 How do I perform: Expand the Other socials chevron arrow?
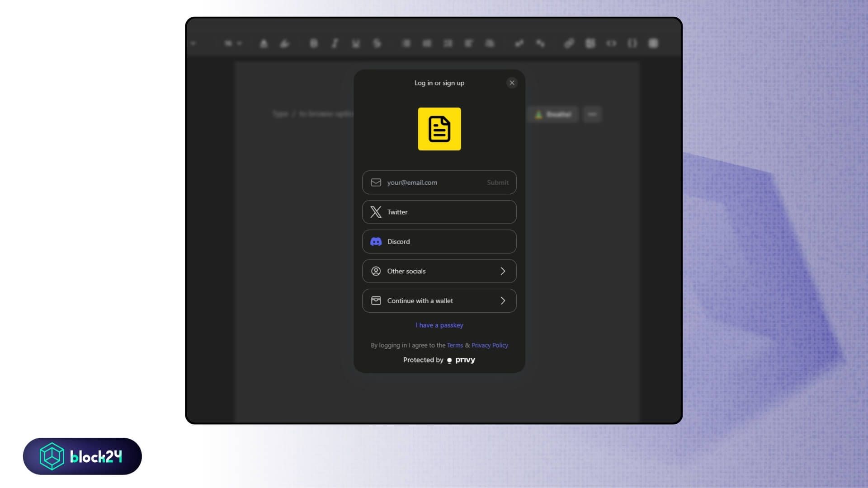[503, 271]
